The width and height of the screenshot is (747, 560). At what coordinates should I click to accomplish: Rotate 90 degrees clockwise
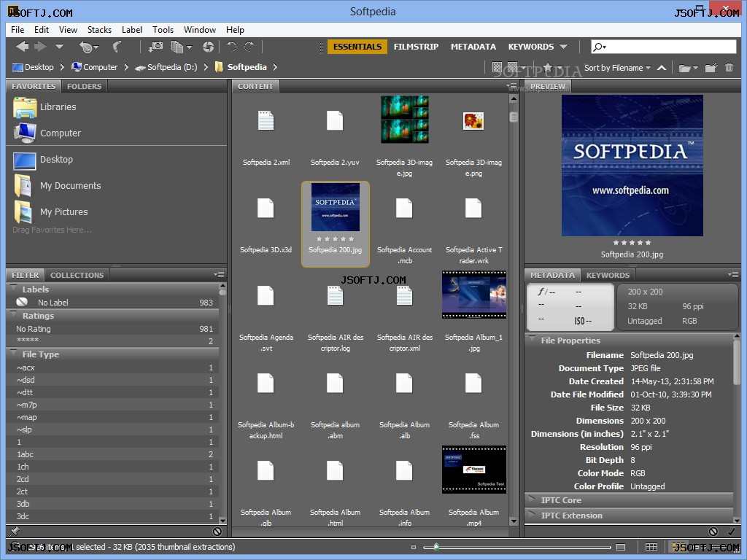(249, 47)
